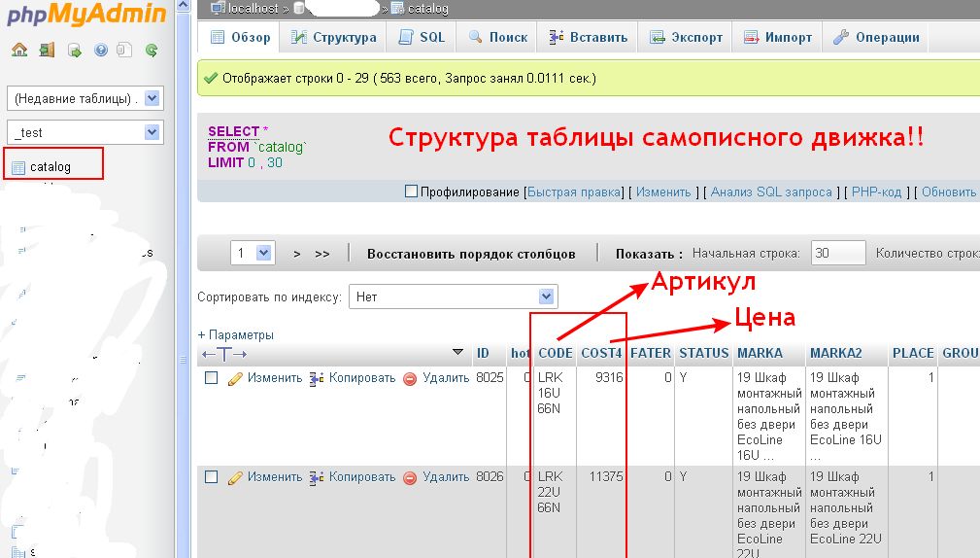The width and height of the screenshot is (980, 558).
Task: Click pencil edit icon for row 8025
Action: click(x=235, y=378)
